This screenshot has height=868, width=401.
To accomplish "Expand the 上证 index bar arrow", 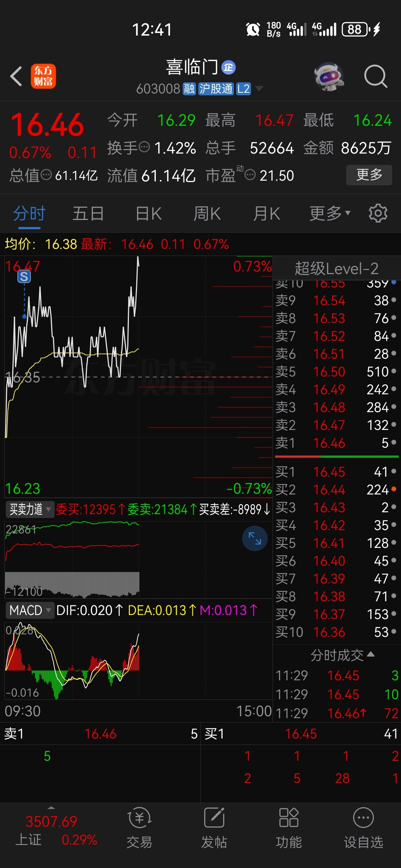I will [x=51, y=808].
